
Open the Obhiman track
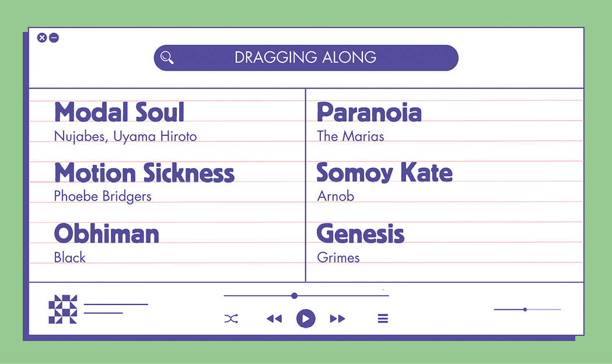(x=106, y=234)
